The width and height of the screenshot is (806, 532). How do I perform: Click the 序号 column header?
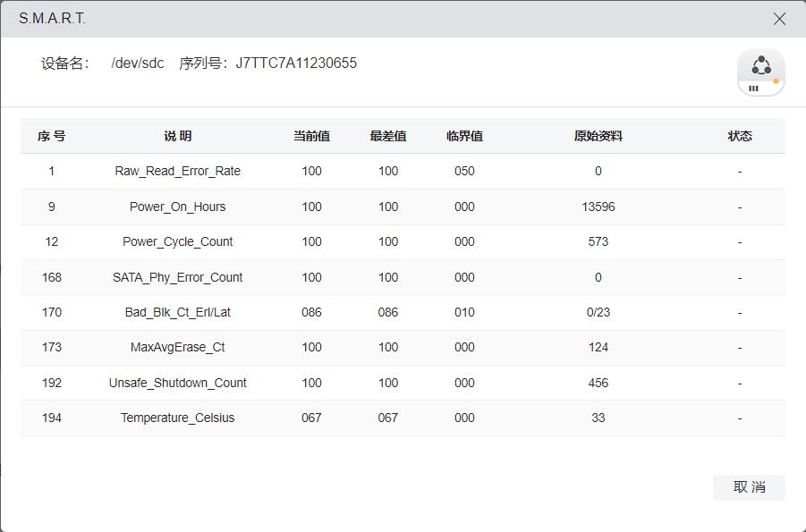(x=51, y=136)
